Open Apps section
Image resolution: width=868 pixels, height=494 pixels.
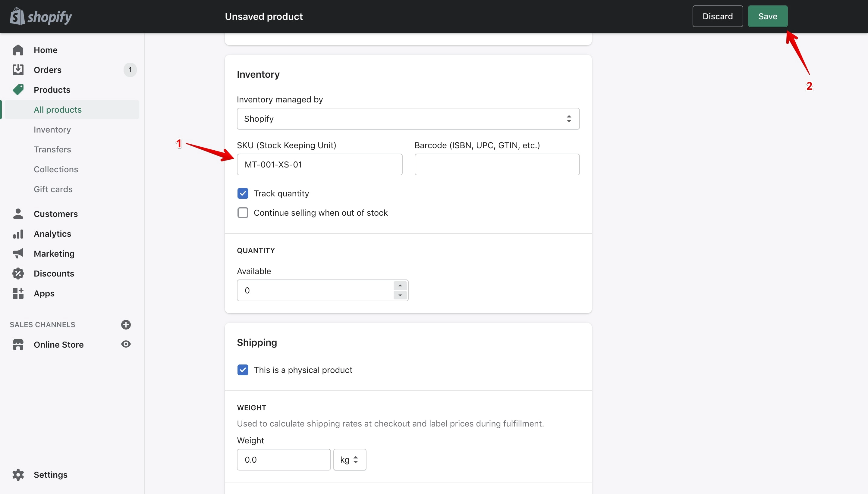[x=44, y=293]
